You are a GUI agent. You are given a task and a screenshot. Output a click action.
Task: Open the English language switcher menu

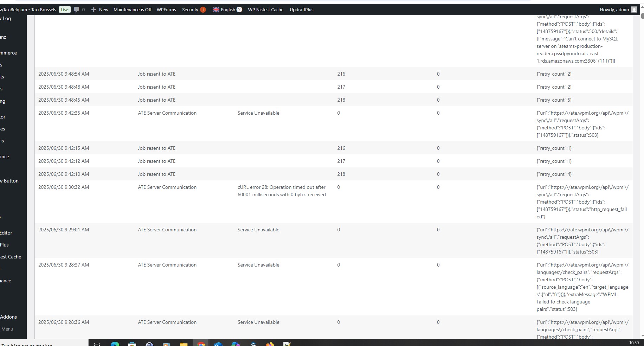tap(227, 9)
